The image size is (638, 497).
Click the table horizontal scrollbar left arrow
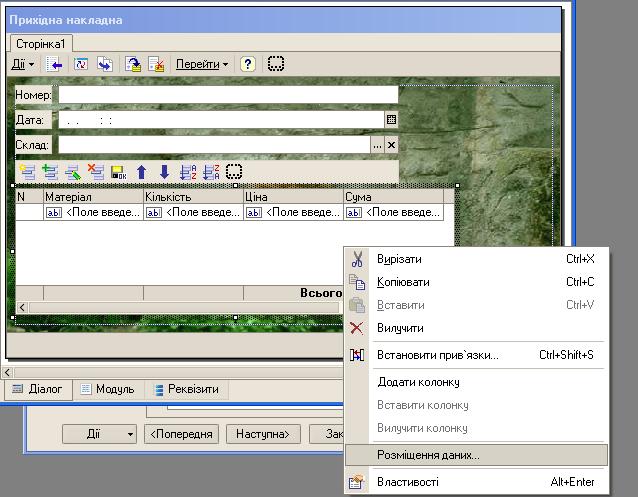[22, 308]
